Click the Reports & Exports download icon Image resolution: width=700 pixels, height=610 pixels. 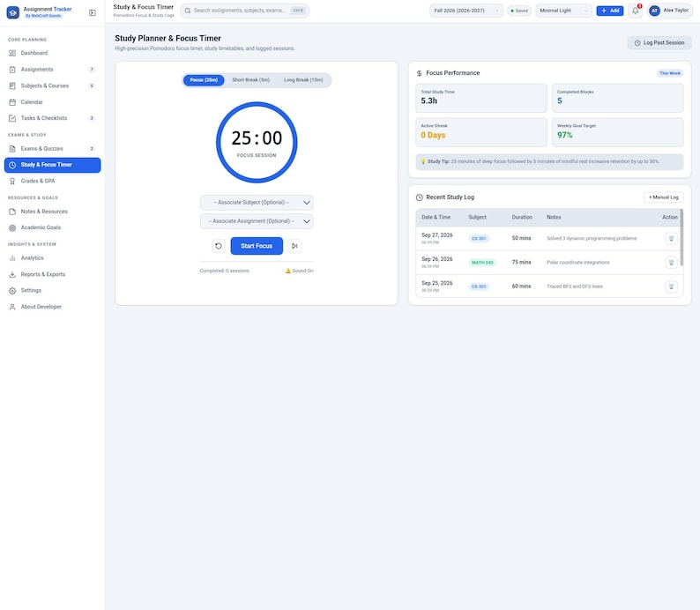[x=12, y=274]
